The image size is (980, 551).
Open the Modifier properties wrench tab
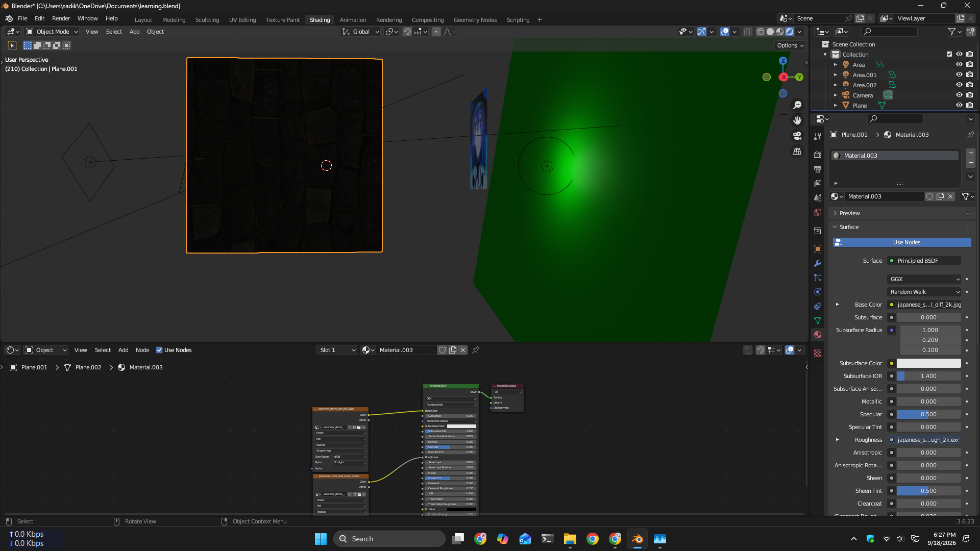(818, 264)
